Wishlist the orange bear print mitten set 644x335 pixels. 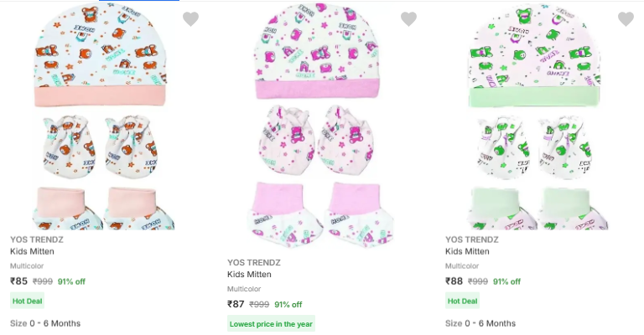pyautogui.click(x=190, y=19)
